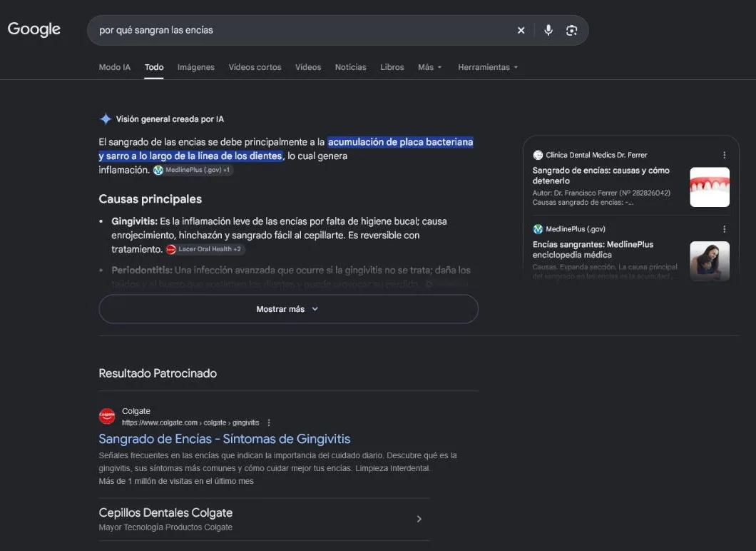Open Google Lens image search icon

coord(571,31)
